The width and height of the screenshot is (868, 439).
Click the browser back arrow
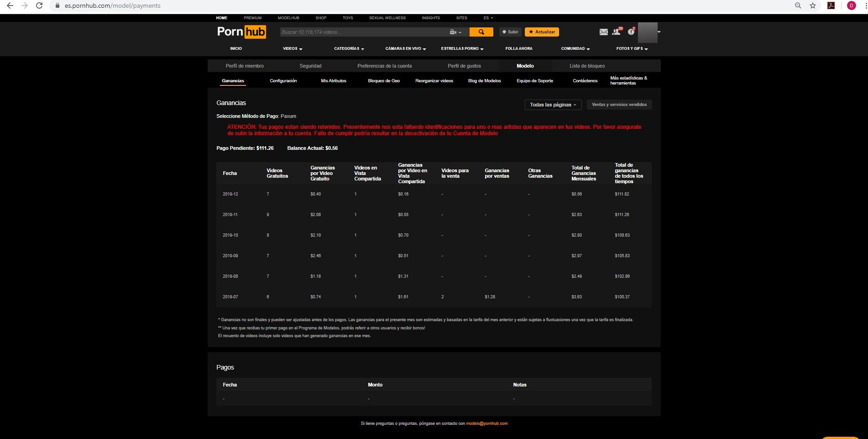click(10, 5)
